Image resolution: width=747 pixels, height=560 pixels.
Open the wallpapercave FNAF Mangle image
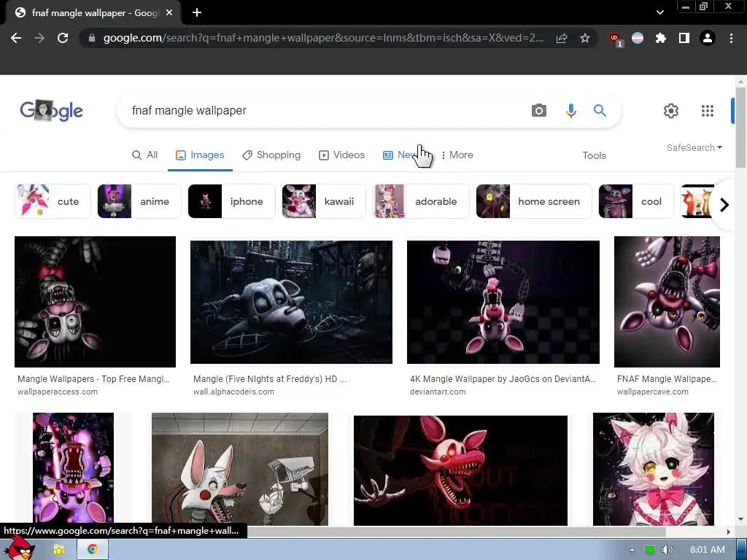(x=667, y=302)
